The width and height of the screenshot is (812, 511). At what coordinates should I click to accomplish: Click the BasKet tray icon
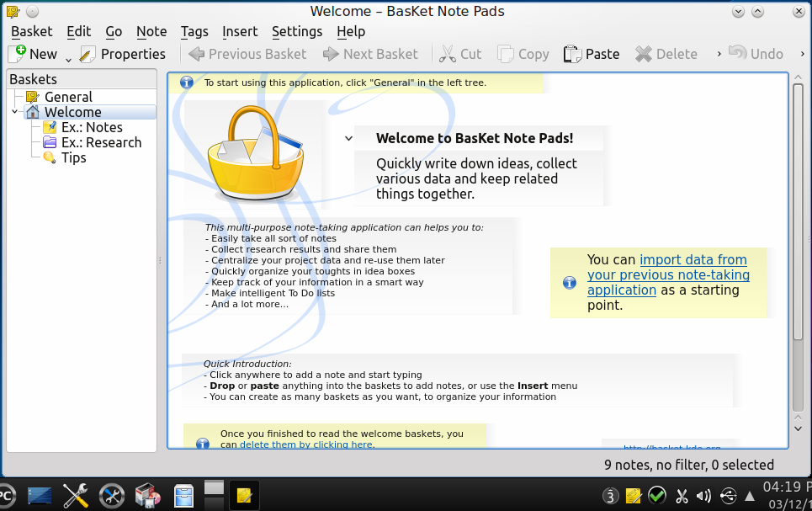coord(634,496)
